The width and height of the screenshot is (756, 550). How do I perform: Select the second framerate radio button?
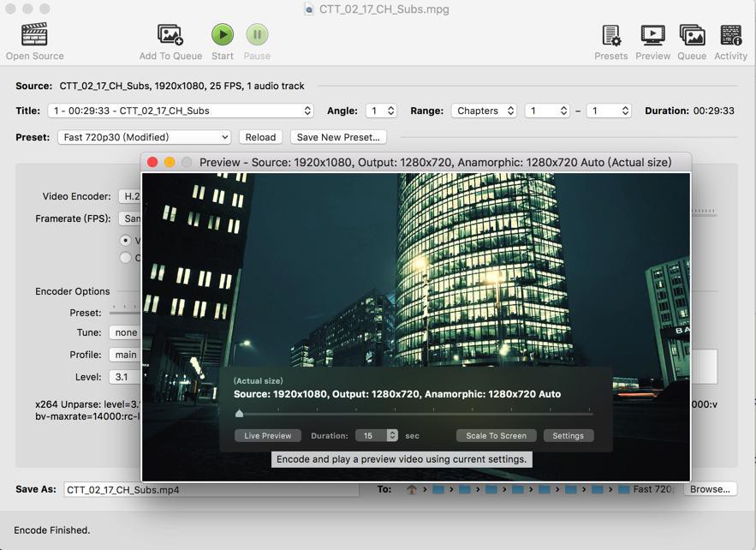point(125,258)
